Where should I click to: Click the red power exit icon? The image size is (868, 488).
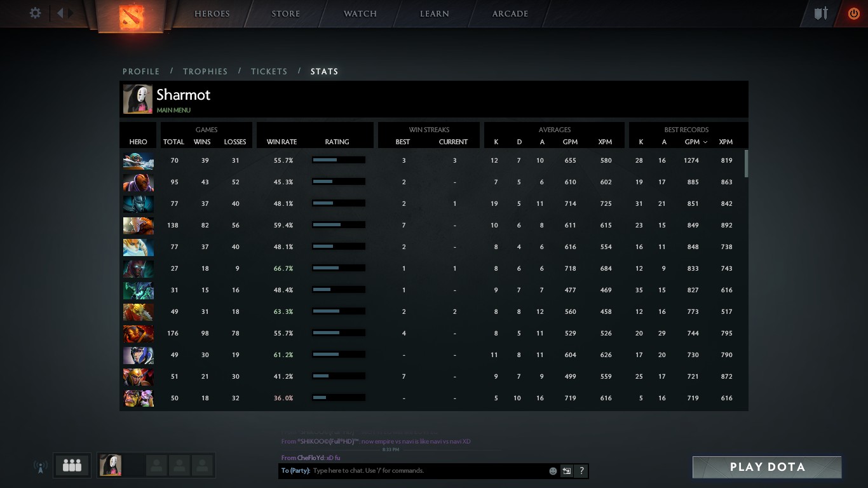[853, 13]
